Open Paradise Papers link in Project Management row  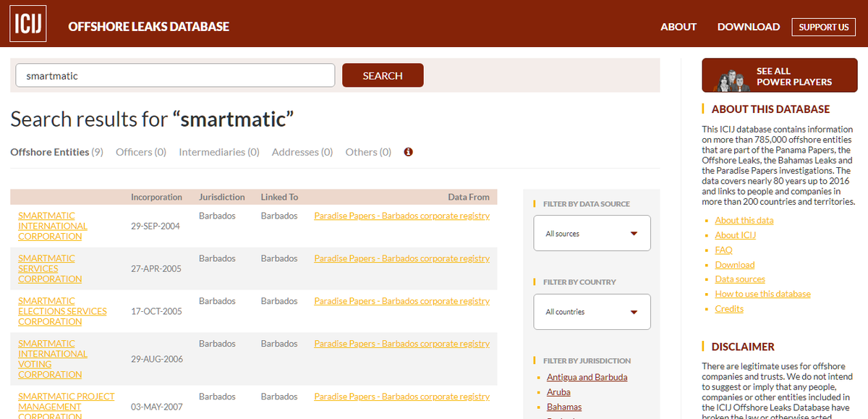[x=401, y=397]
